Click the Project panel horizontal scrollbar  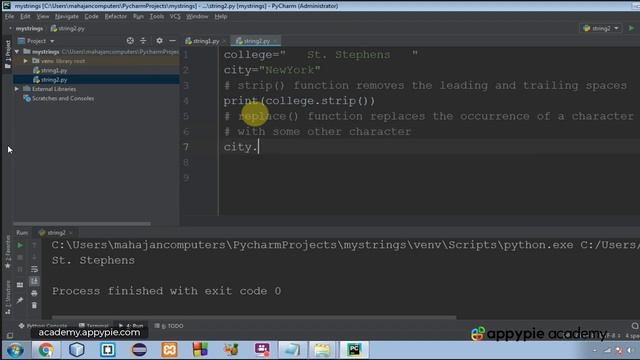pos(82,224)
